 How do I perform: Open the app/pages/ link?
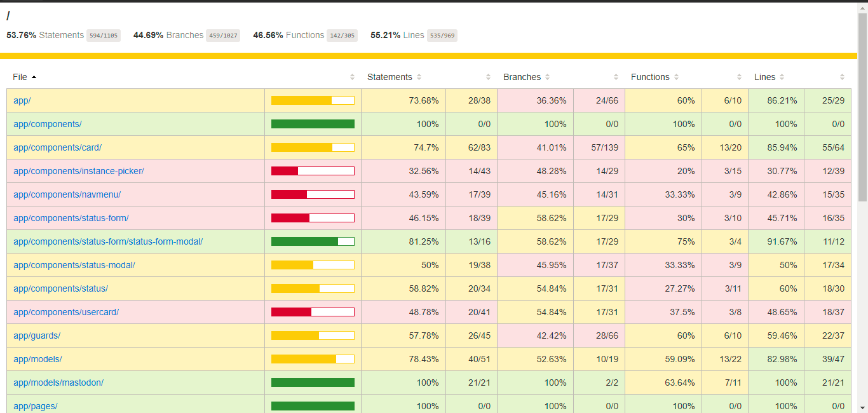pos(35,406)
